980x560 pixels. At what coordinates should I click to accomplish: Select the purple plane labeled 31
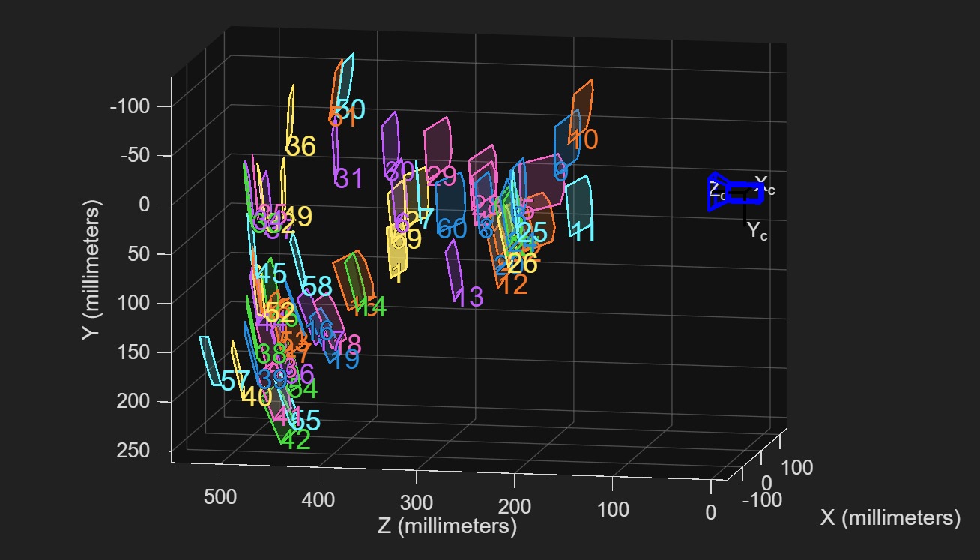click(347, 177)
